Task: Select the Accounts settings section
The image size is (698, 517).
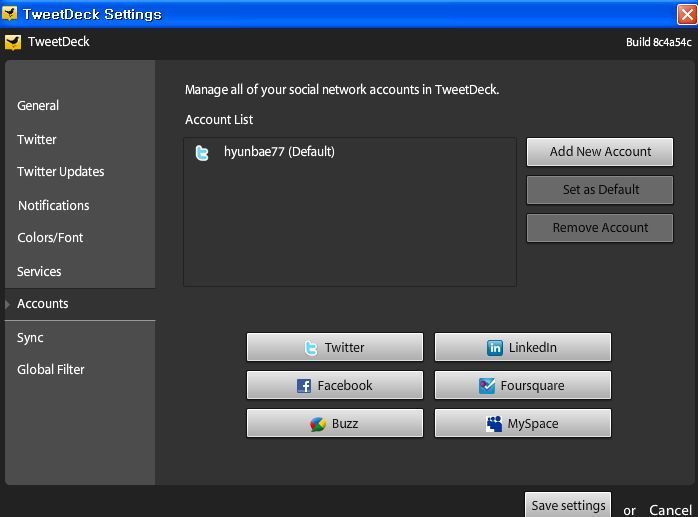Action: tap(80, 304)
